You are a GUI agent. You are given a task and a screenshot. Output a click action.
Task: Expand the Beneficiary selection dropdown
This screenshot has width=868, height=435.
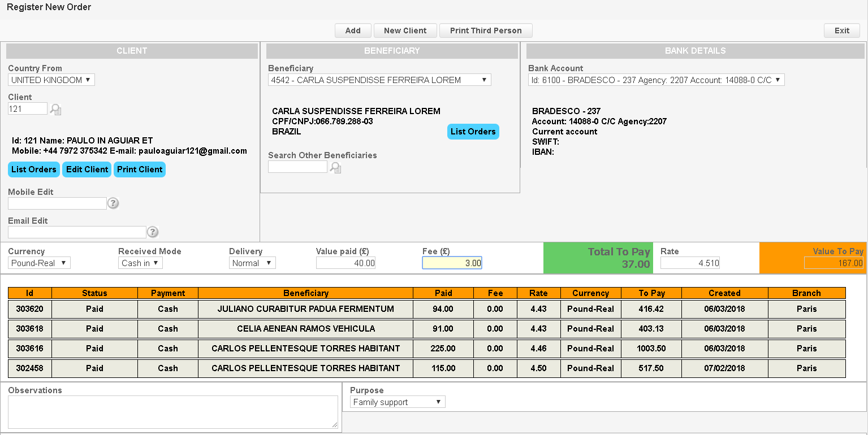tap(379, 80)
